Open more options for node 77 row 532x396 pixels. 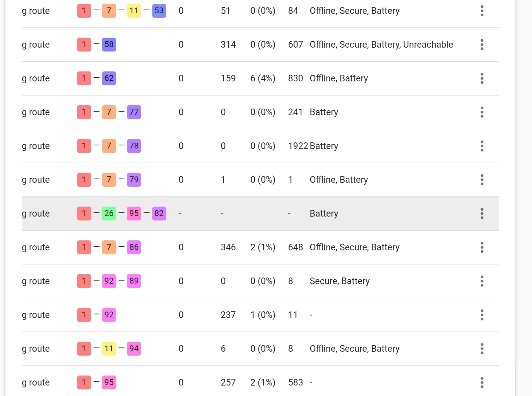[x=482, y=112]
